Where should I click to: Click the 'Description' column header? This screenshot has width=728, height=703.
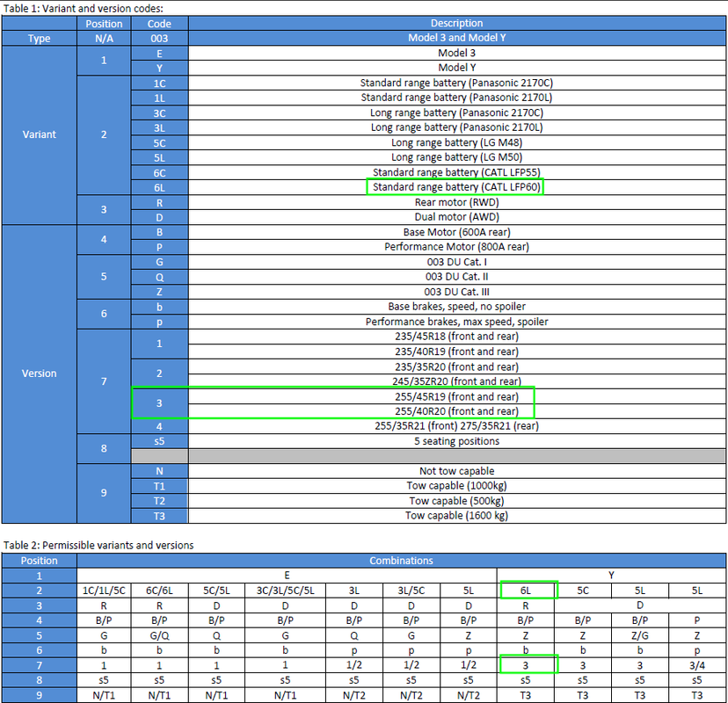click(457, 23)
